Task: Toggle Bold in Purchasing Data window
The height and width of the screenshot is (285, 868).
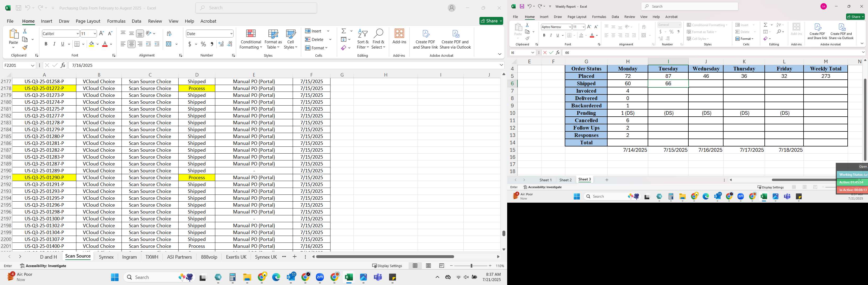Action: [46, 44]
